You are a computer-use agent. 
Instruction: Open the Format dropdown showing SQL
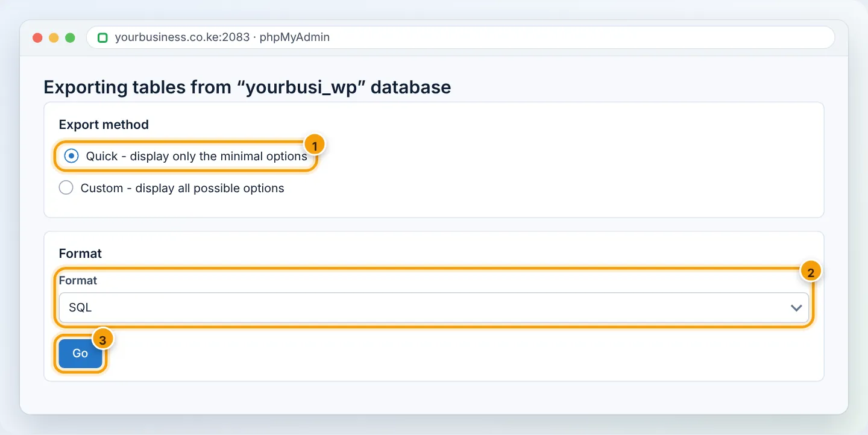pyautogui.click(x=434, y=308)
